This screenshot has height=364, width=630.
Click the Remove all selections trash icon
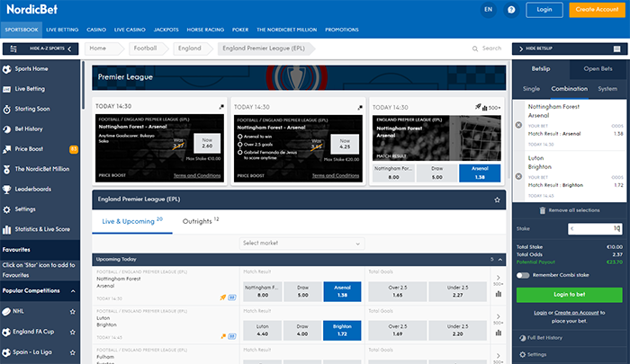click(x=541, y=209)
